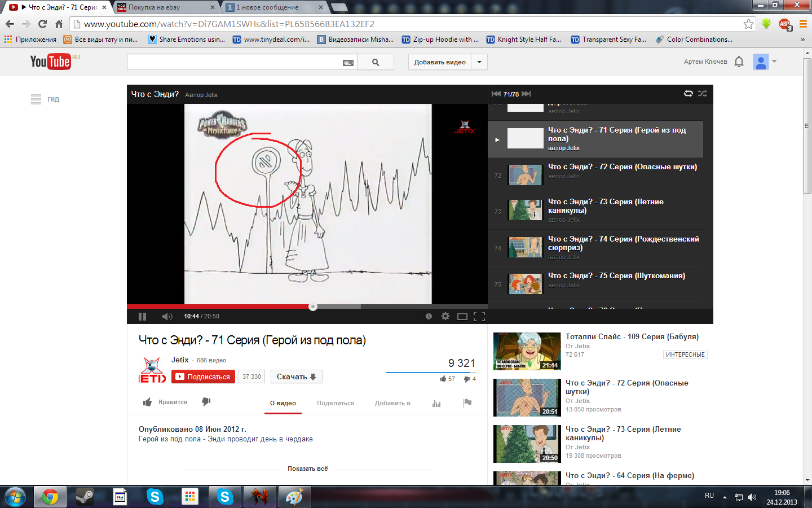The width and height of the screenshot is (812, 508).
Task: Click in the YouTube search field
Action: (x=234, y=62)
